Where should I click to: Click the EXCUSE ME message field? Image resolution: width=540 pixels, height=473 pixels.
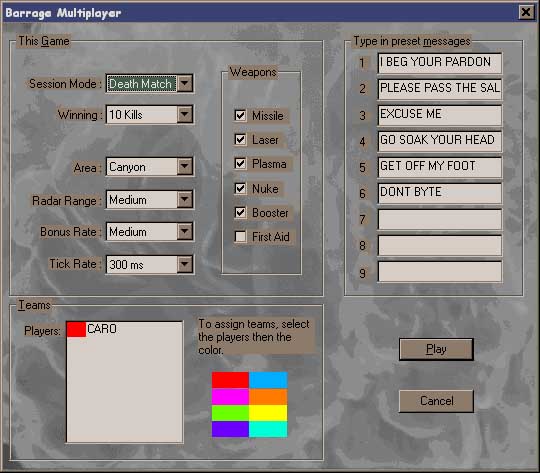click(x=440, y=115)
